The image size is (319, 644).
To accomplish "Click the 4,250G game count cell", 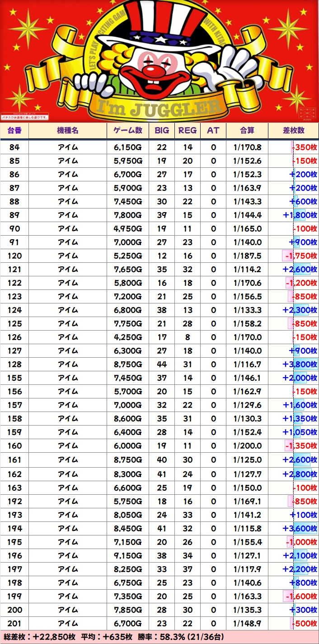I will pyautogui.click(x=128, y=337).
